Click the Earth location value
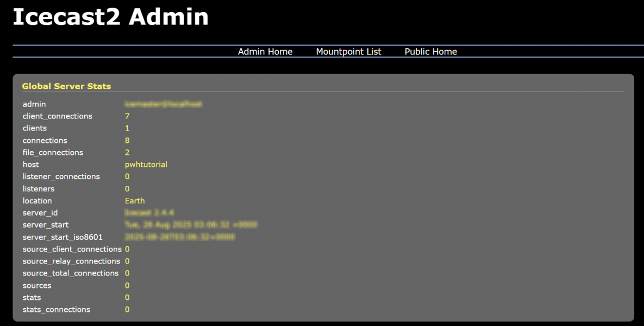The width and height of the screenshot is (644, 326). (x=135, y=200)
